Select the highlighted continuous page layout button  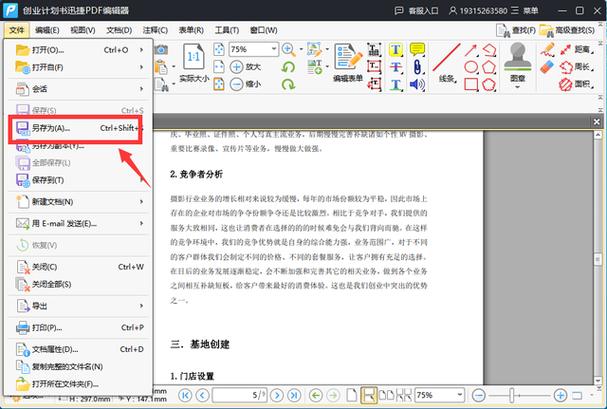pyautogui.click(x=369, y=395)
